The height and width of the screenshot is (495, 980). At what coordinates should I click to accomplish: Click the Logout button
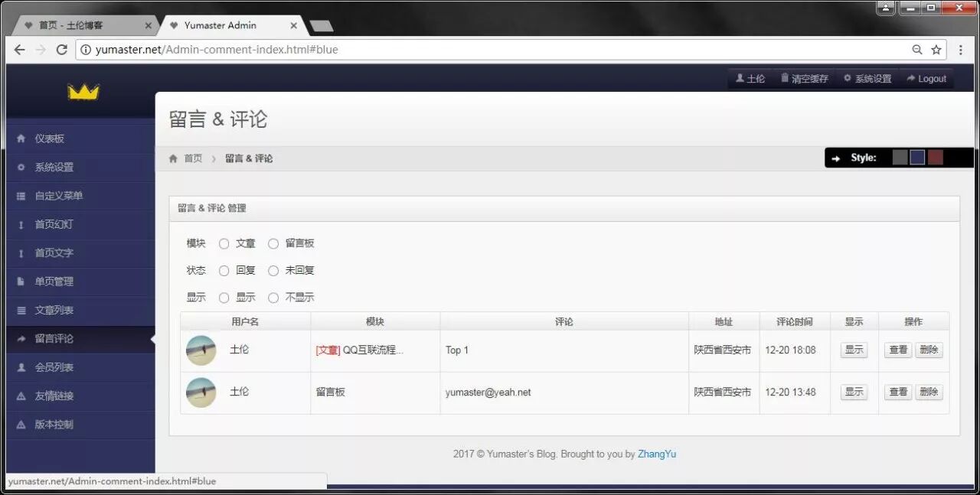click(926, 78)
